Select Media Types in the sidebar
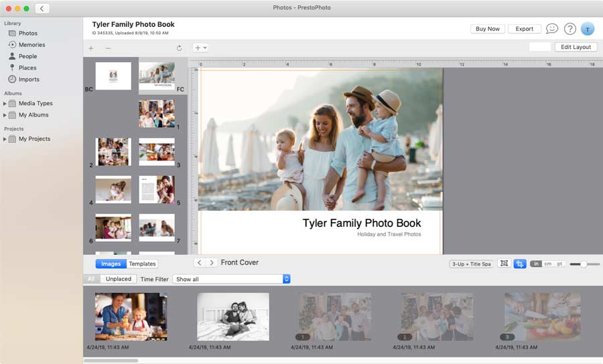The width and height of the screenshot is (603, 364). point(36,103)
